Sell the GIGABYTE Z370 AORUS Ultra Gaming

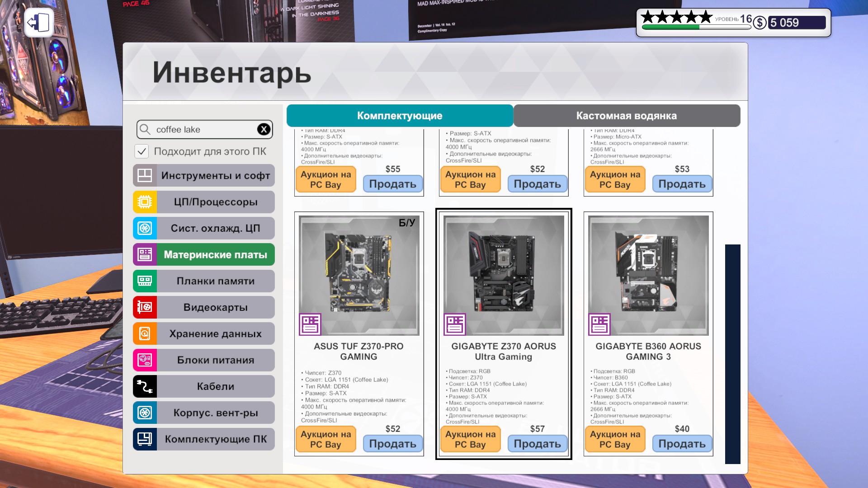(x=537, y=444)
